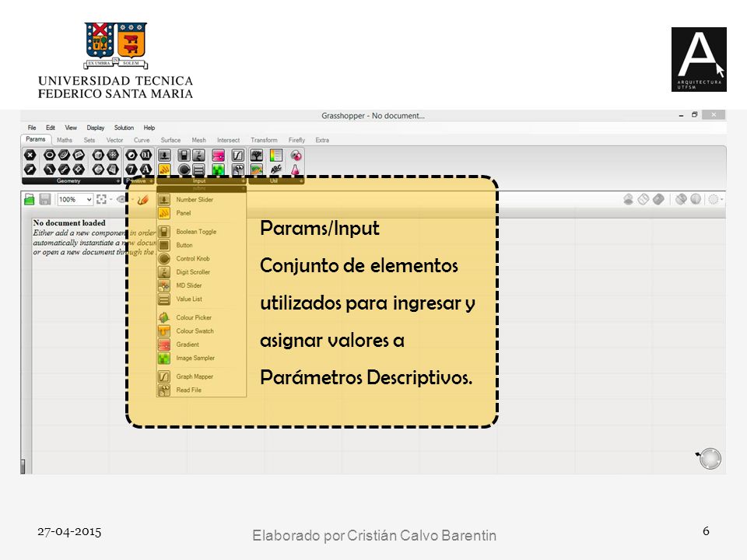
Task: Choose Control Knob from the Input list
Action: pyautogui.click(x=202, y=258)
